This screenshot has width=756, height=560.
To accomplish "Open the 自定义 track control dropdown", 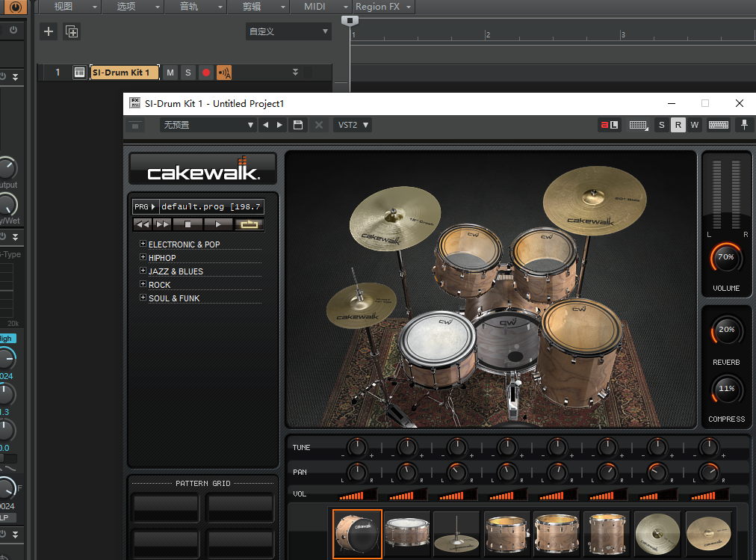I will (x=288, y=31).
